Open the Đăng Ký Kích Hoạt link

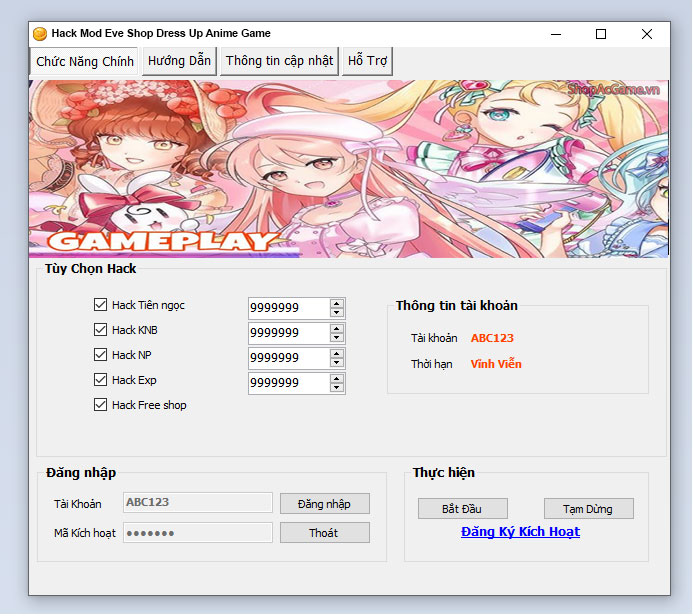point(520,532)
